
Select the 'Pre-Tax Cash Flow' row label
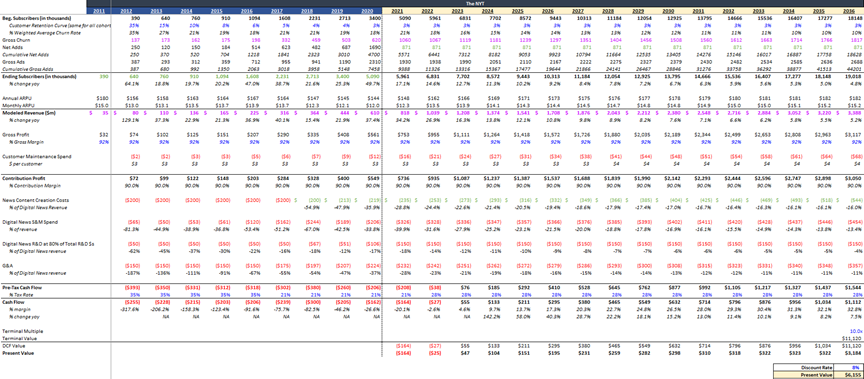point(18,288)
